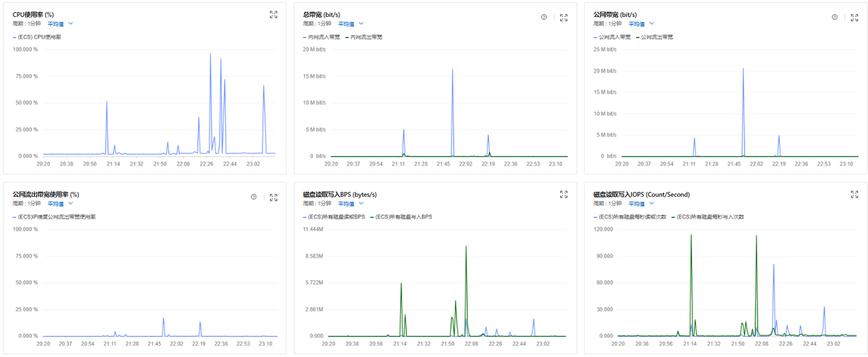Click the 100.000 % axis label in CPU使用率 chart
This screenshot has height=357, width=868.
(26, 49)
